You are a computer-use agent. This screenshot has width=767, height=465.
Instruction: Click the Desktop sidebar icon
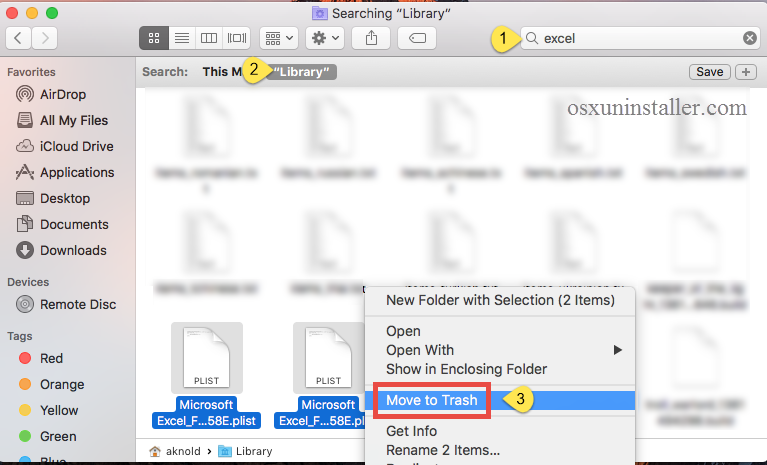coord(25,198)
